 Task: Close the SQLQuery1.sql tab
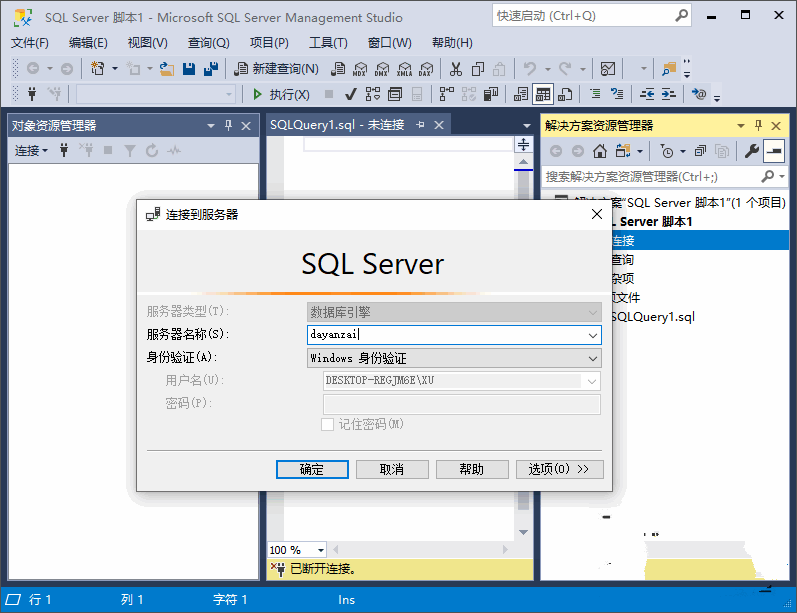439,125
